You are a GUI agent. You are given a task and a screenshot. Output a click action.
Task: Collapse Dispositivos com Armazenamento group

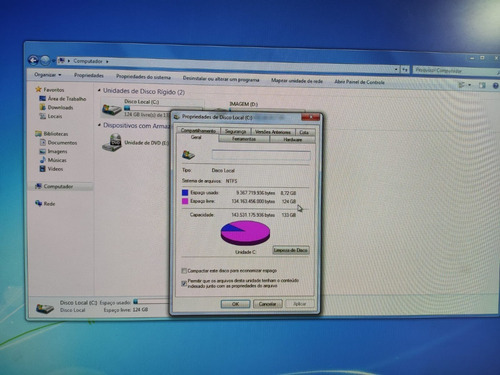click(99, 125)
